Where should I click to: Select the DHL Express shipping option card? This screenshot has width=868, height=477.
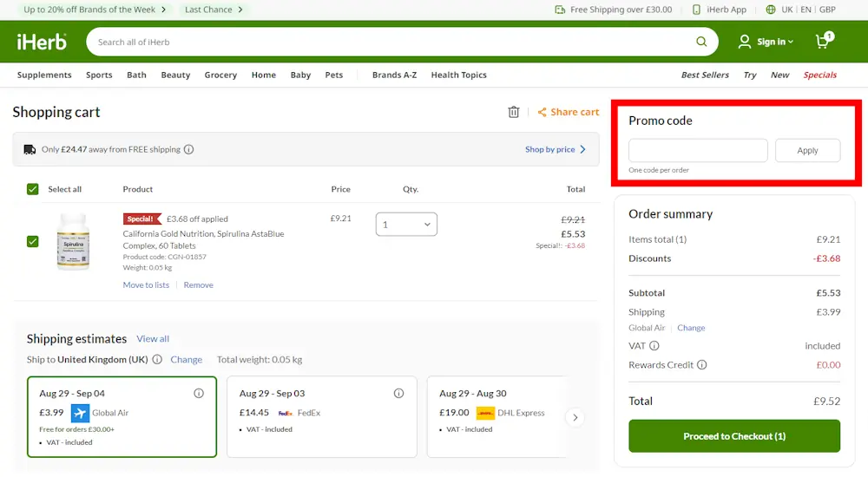click(x=496, y=416)
